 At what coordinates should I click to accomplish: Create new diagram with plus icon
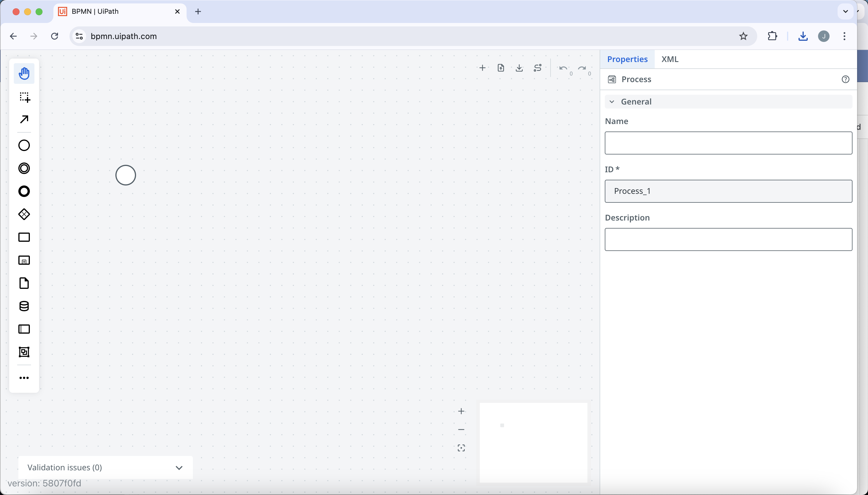(x=482, y=68)
